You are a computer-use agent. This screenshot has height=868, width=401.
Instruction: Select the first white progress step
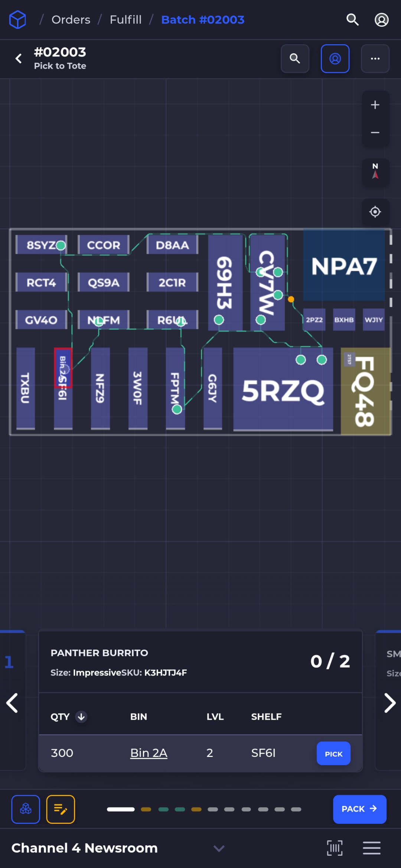point(121,809)
